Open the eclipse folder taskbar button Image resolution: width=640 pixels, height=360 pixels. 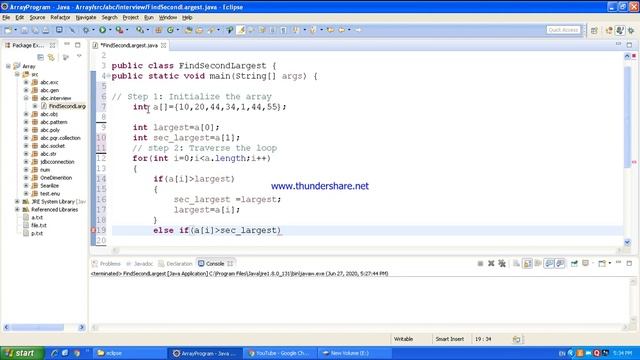(x=130, y=353)
